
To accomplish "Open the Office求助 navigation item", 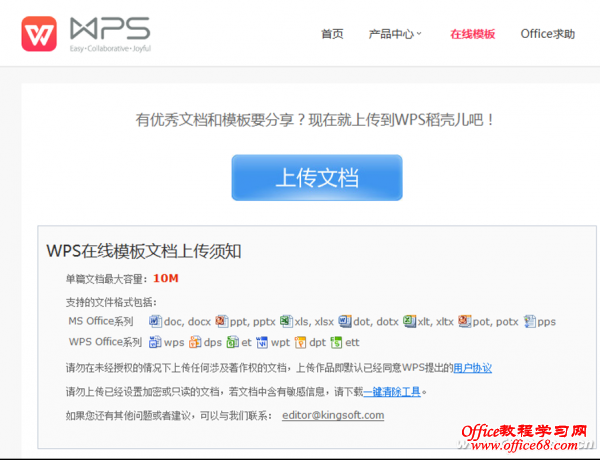I will point(548,34).
